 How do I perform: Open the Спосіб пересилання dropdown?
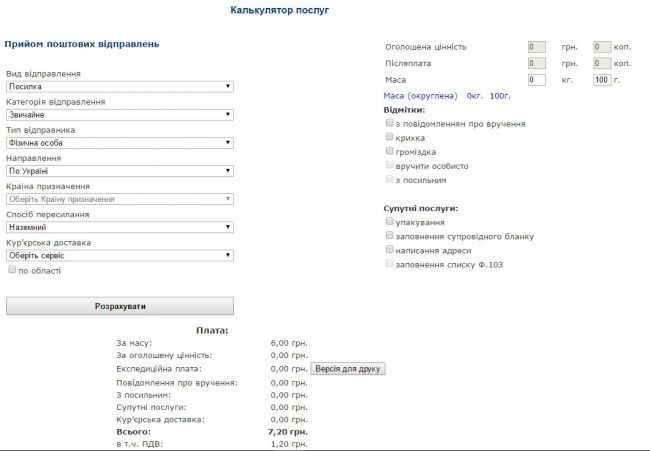coord(119,227)
